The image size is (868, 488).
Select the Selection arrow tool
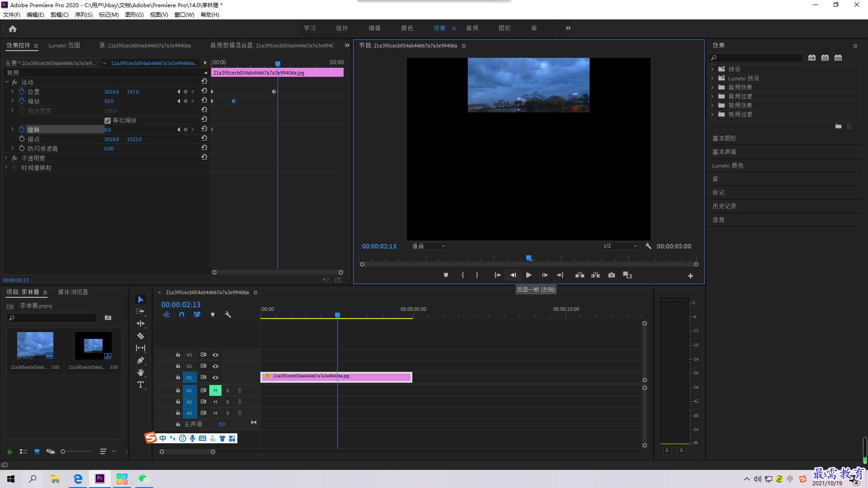[x=141, y=300]
